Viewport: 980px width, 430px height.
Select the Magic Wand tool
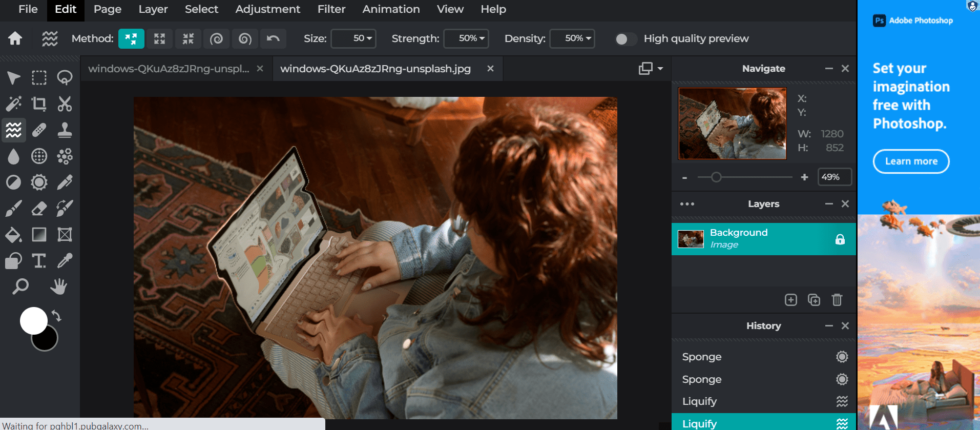[14, 104]
